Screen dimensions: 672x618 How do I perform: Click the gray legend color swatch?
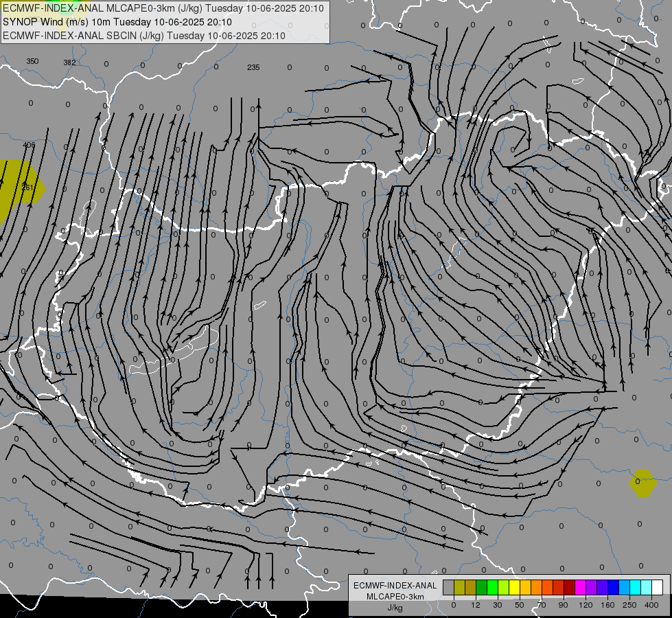click(x=449, y=587)
